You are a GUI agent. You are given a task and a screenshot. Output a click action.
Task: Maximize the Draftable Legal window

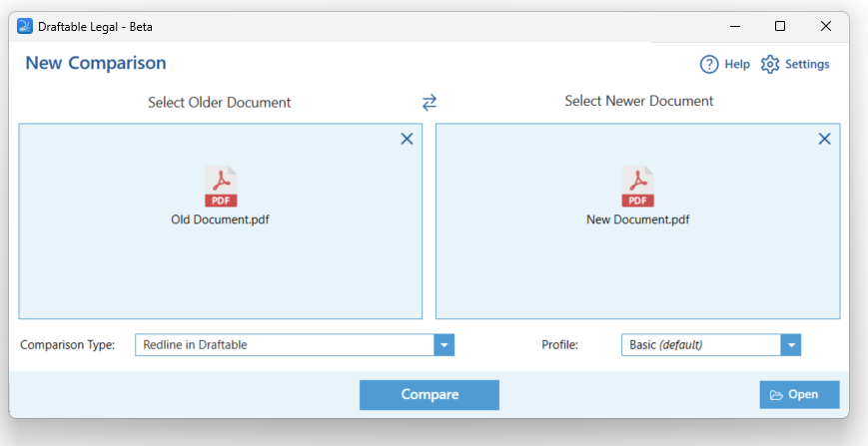pos(780,26)
